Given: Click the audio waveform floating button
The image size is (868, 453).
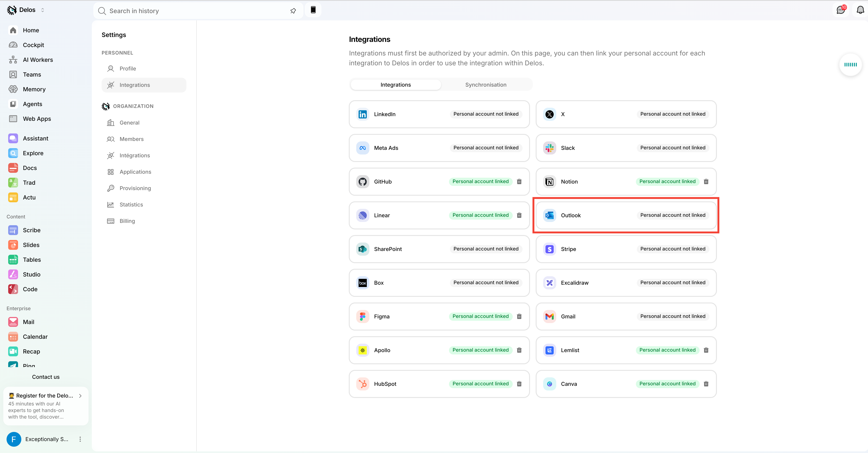Looking at the screenshot, I should click(x=850, y=65).
